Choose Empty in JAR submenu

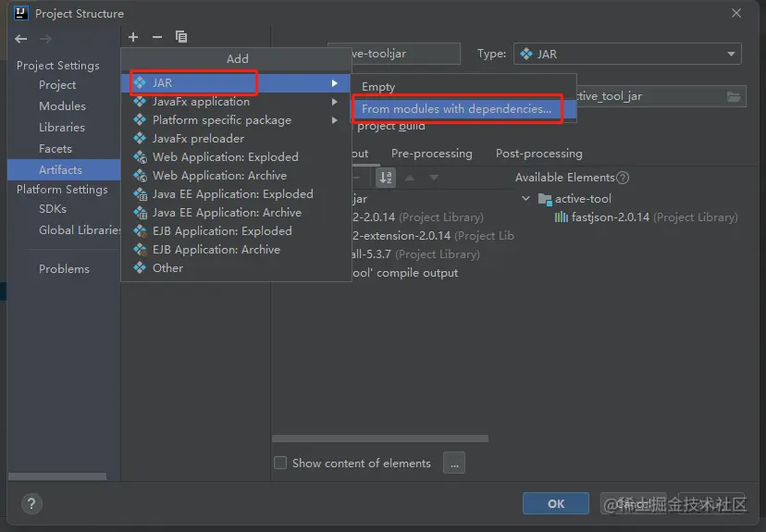[x=464, y=87]
